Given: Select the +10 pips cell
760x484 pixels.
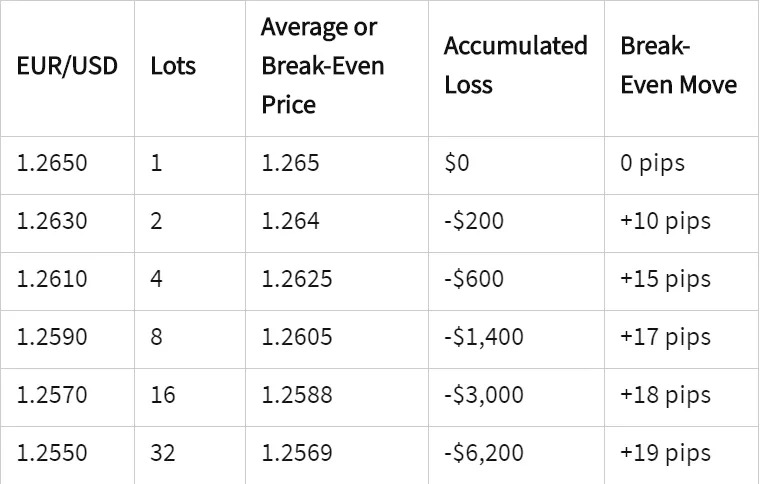Looking at the screenshot, I should [665, 220].
